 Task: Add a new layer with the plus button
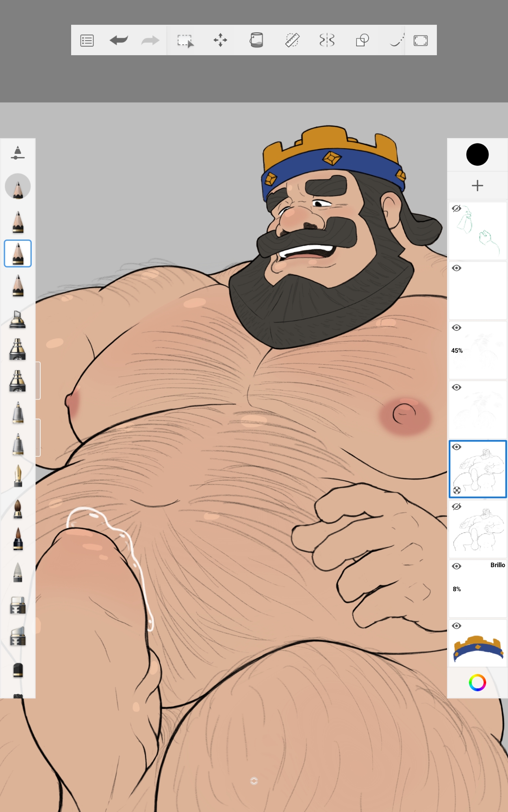[x=477, y=186]
